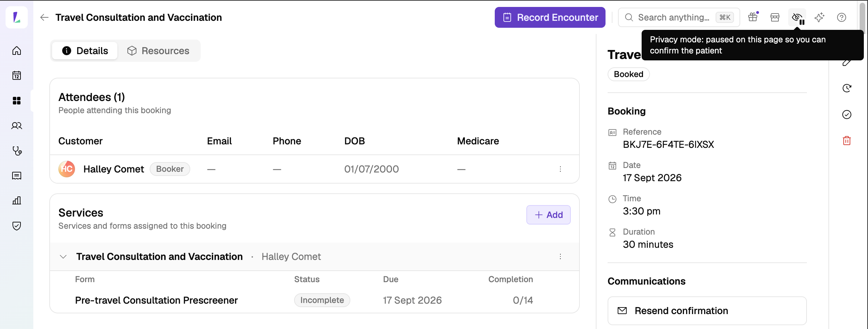Click the reschedule clock icon
This screenshot has height=329, width=868.
click(847, 88)
